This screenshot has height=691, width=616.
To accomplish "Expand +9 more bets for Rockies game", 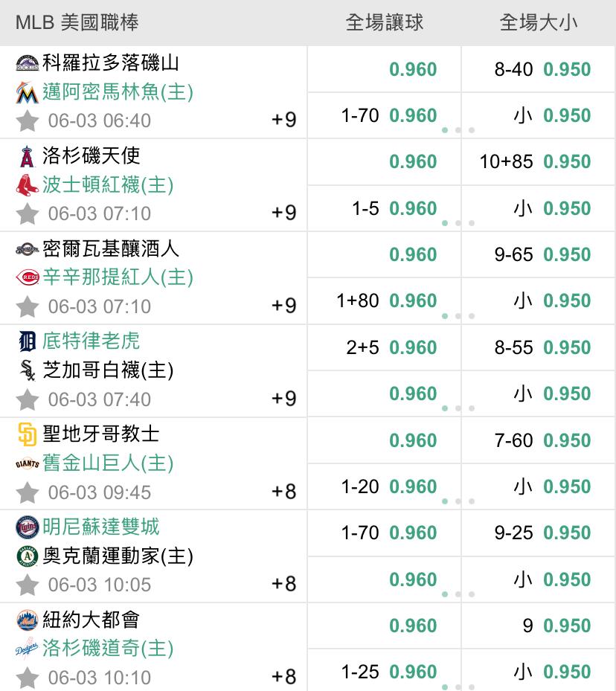I will coord(283,120).
